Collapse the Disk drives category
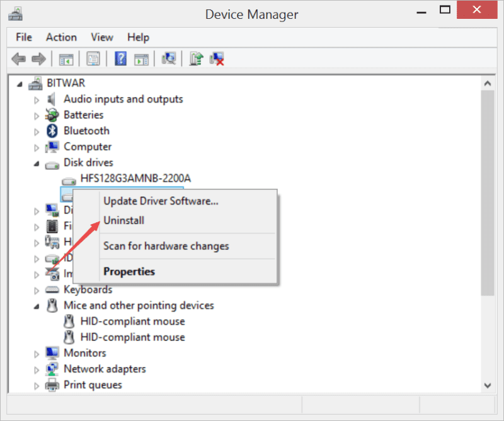 37,164
